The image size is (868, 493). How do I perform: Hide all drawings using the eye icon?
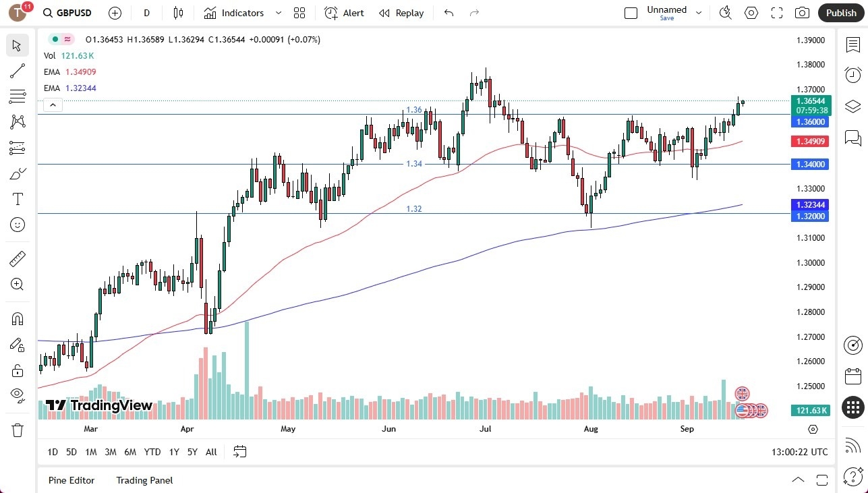18,395
